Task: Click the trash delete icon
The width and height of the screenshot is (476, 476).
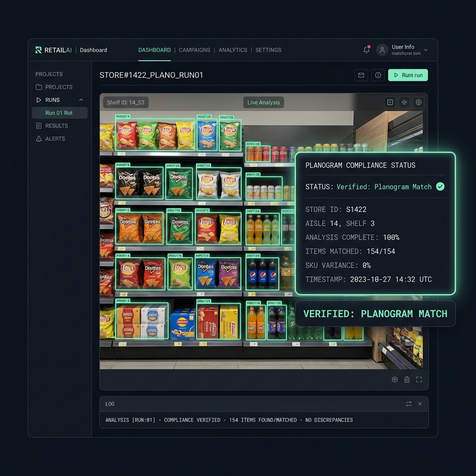Action: coord(407,379)
